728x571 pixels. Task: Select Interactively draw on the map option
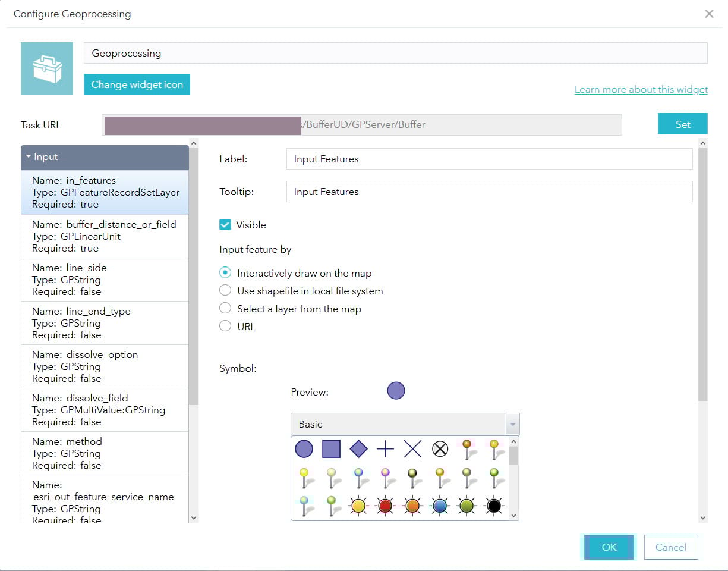(225, 273)
